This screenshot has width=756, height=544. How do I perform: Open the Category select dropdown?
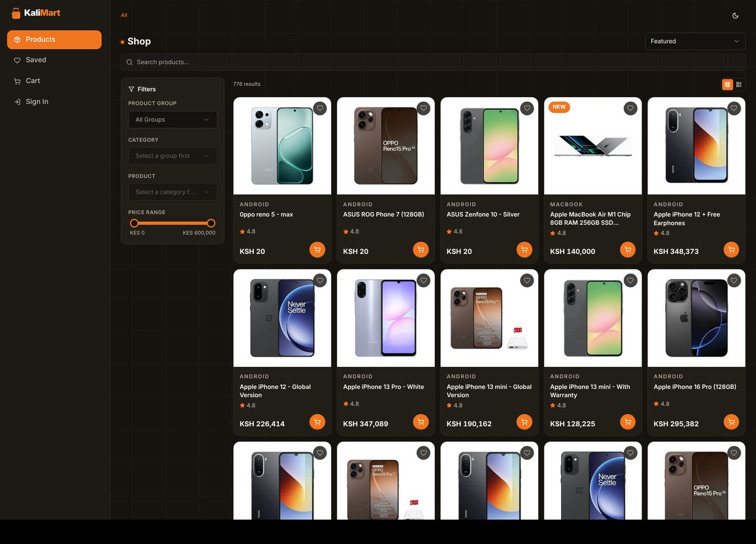pyautogui.click(x=172, y=156)
